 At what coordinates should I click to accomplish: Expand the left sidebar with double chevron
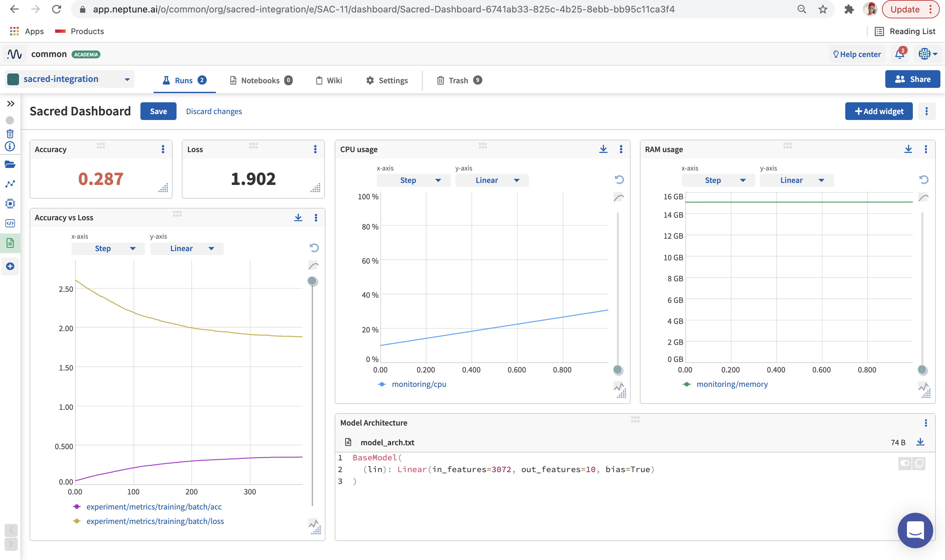[x=10, y=104]
